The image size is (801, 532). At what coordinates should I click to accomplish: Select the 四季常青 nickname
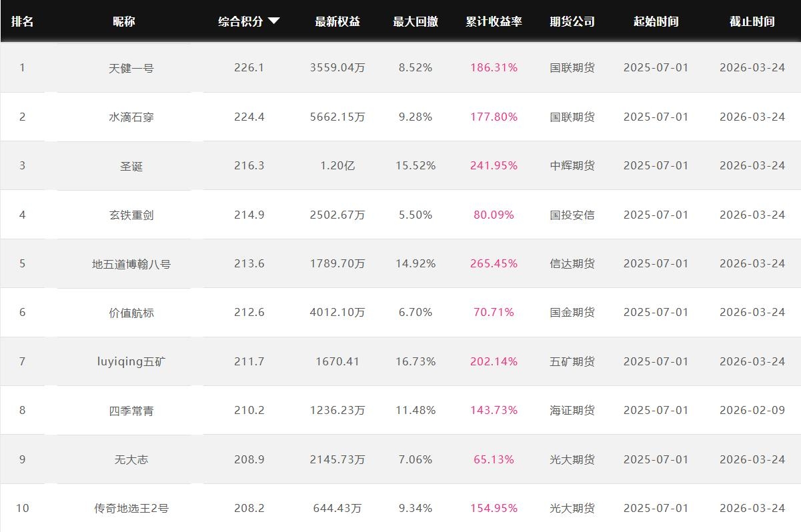coord(131,411)
